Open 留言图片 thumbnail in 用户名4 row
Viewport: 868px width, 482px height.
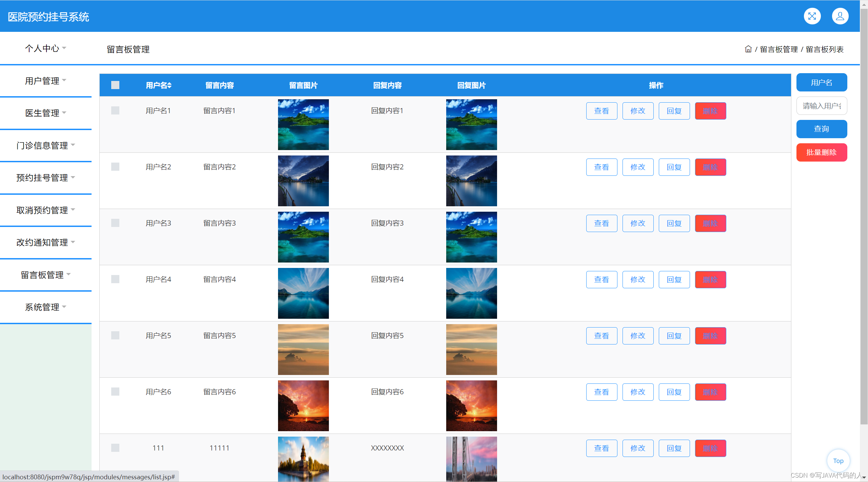tap(303, 293)
